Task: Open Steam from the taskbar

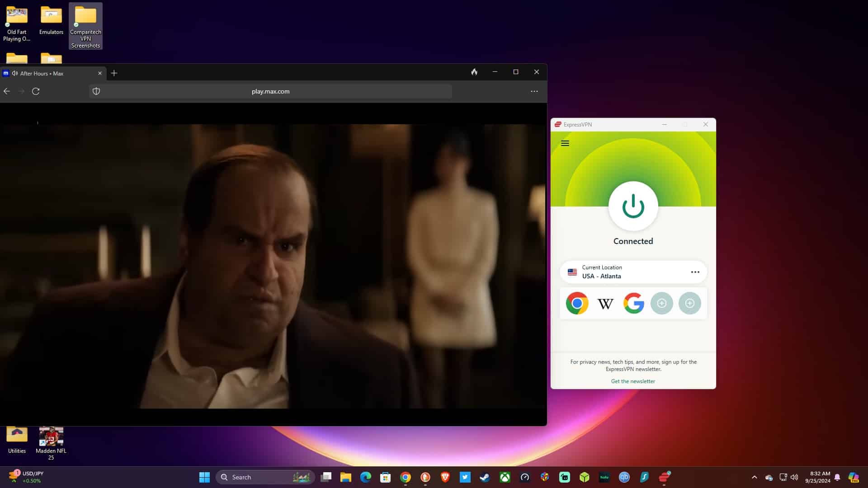Action: tap(485, 477)
